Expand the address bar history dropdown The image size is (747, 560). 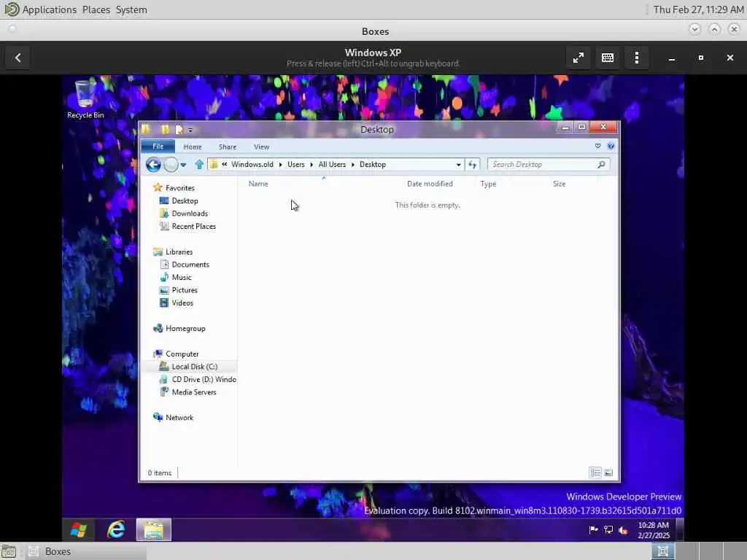click(458, 165)
